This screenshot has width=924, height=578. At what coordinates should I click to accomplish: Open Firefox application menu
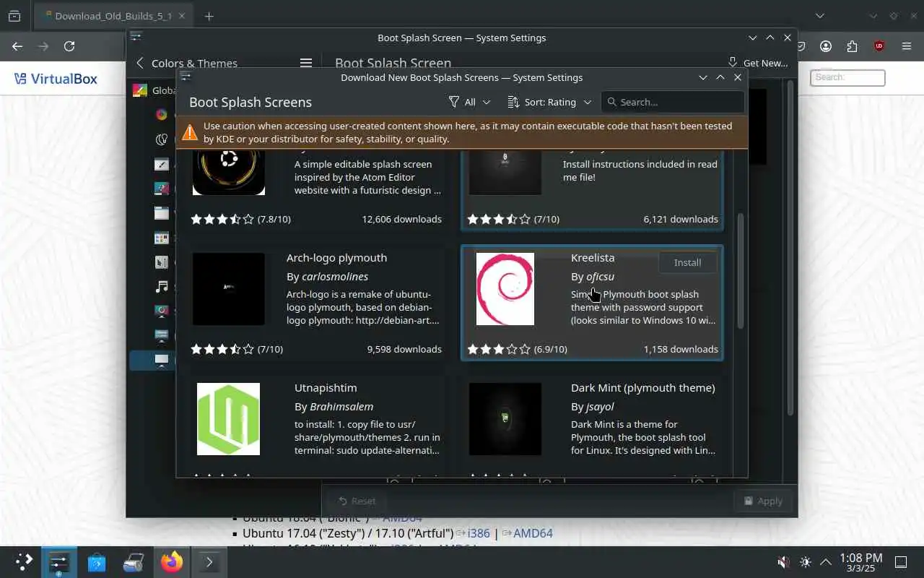point(907,46)
